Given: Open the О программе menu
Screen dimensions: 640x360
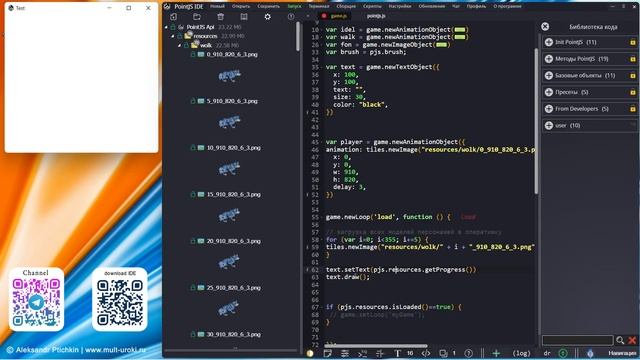Looking at the screenshot, I should click(507, 6).
